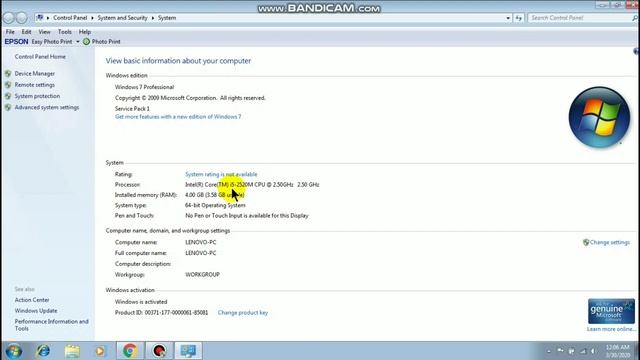Click the Windows 7 Professional text
The height and width of the screenshot is (360, 640).
[144, 87]
